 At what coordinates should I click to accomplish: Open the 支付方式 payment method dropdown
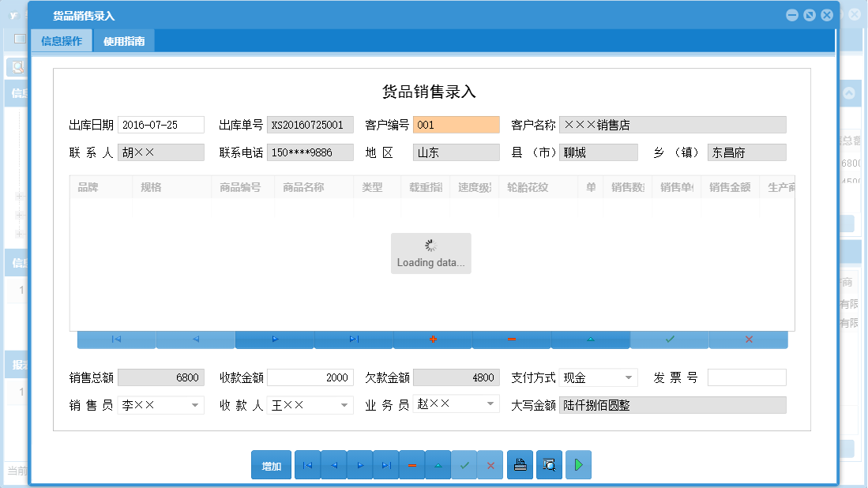(629, 377)
